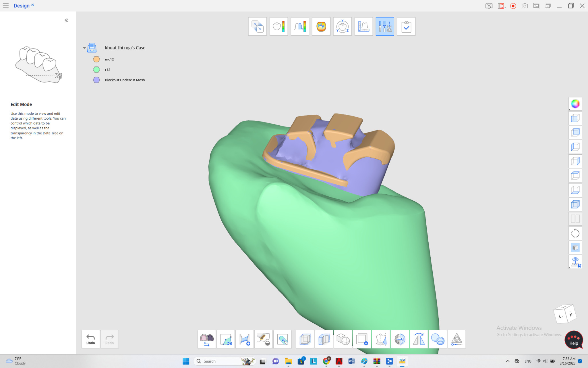Open the swap jaw models tool
588x368 pixels.
click(x=207, y=339)
